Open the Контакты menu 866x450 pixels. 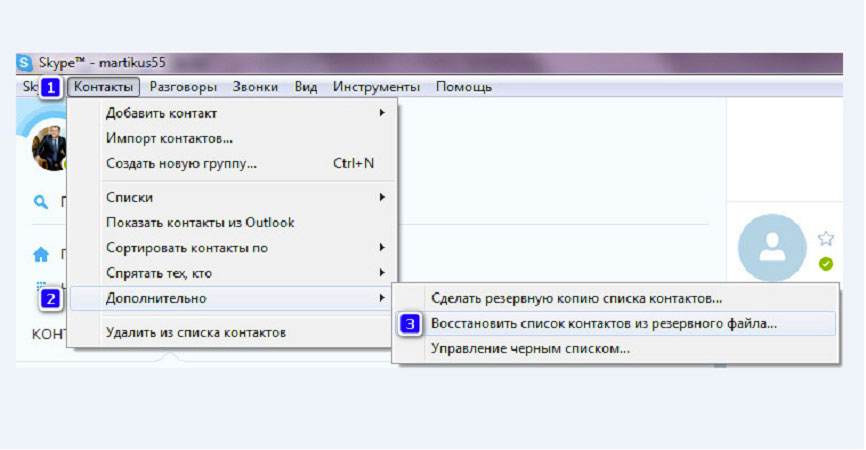click(x=104, y=87)
